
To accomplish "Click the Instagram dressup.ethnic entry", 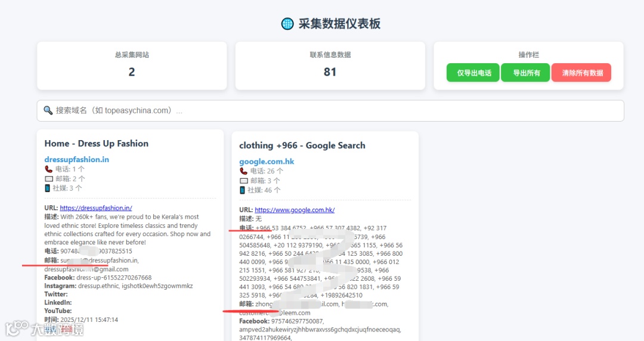I will pos(119,286).
